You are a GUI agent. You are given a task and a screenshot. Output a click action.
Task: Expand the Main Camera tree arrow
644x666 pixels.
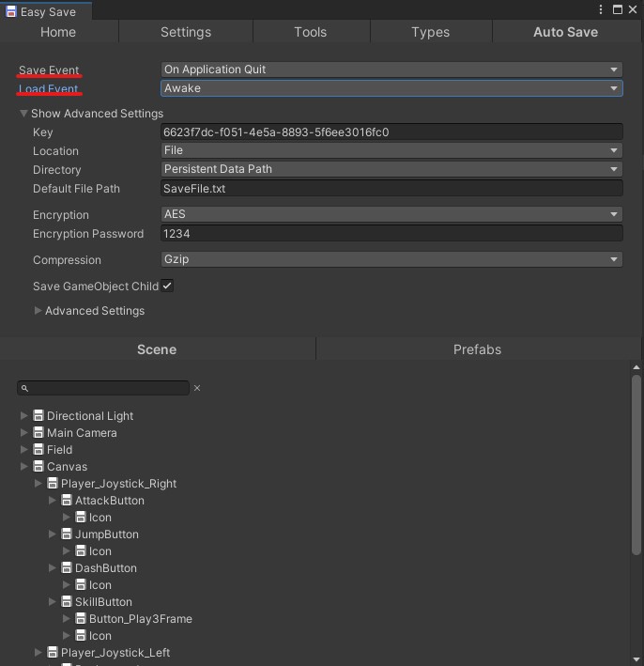[23, 432]
